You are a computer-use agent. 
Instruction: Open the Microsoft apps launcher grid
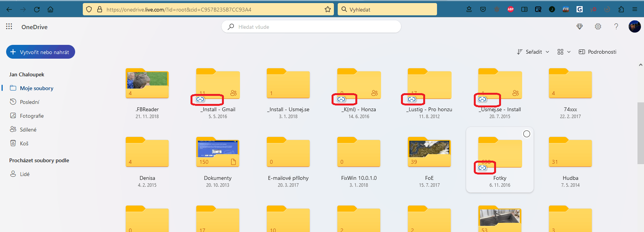click(9, 26)
